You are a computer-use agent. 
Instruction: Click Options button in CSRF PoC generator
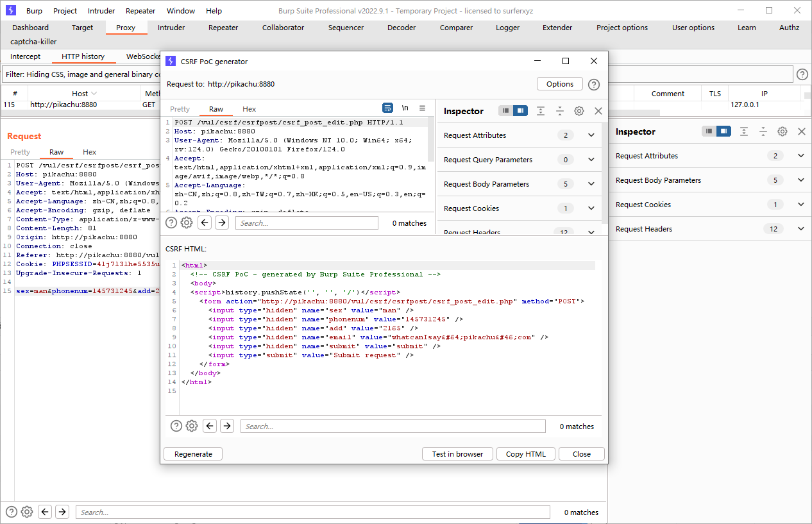coord(560,84)
